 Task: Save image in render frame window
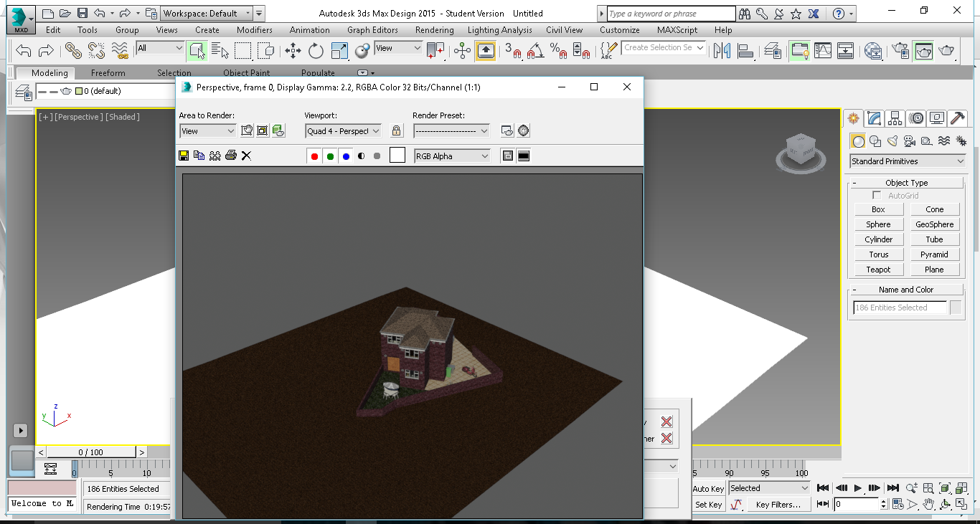[184, 156]
